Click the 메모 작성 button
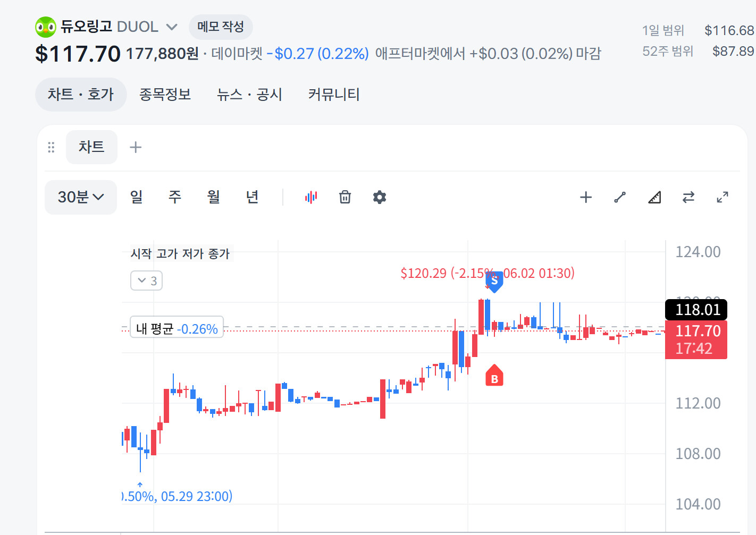Screen dimensions: 756x535 coord(221,27)
